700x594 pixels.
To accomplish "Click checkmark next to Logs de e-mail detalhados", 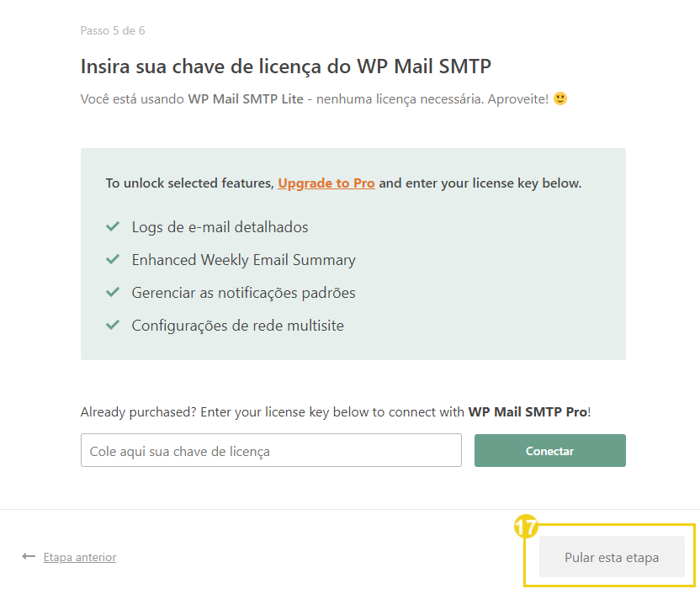I will 113,226.
